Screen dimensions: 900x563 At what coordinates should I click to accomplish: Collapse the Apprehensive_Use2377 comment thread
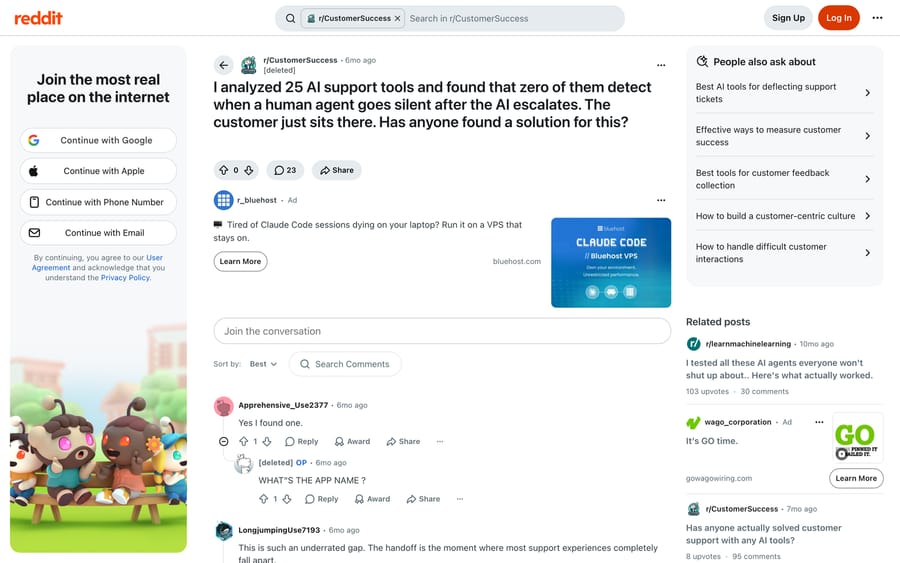[x=223, y=441]
